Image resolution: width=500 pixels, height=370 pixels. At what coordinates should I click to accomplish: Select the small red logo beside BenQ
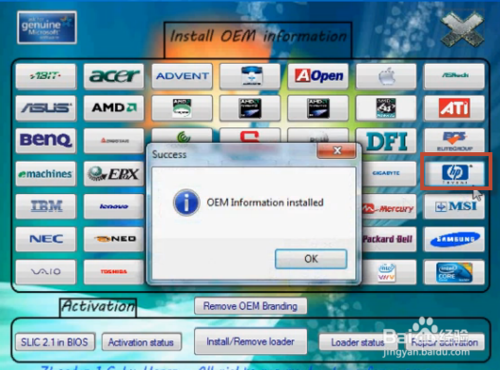coord(114,140)
